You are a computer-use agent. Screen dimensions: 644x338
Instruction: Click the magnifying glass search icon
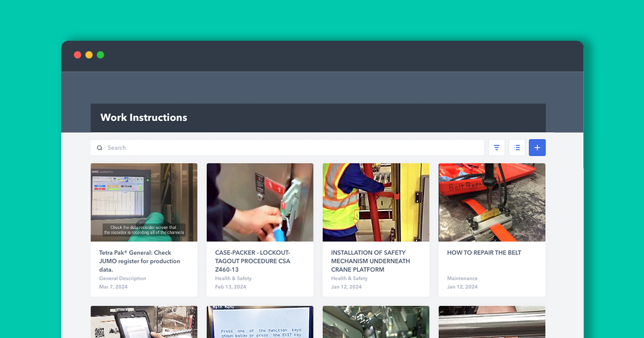point(99,147)
